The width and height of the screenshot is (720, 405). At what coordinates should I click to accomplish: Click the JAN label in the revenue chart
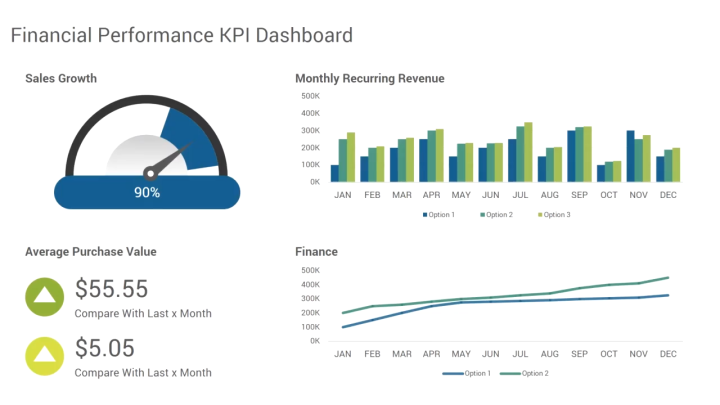coord(343,195)
